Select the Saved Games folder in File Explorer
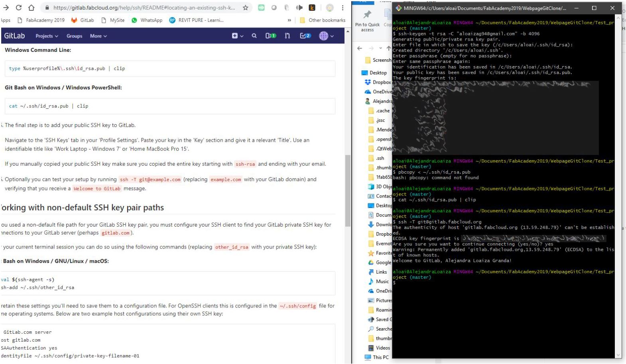 coord(380,319)
